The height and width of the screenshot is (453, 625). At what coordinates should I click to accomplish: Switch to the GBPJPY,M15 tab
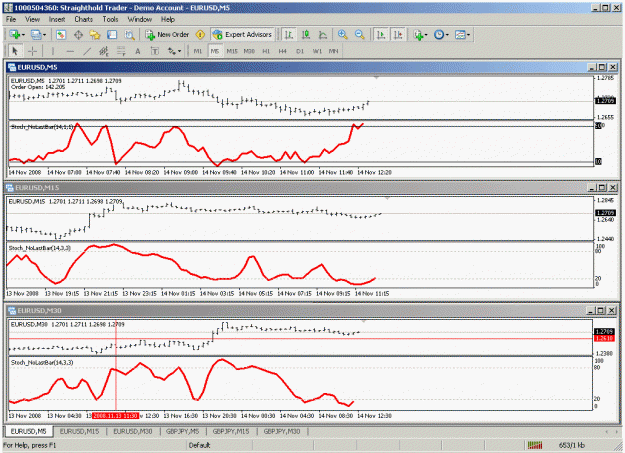[x=231, y=431]
